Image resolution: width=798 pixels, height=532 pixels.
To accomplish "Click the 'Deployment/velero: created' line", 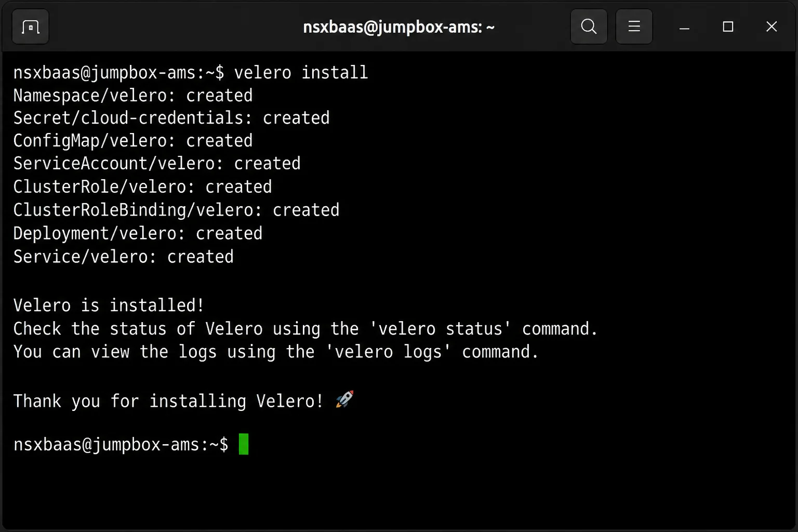I will 138,233.
